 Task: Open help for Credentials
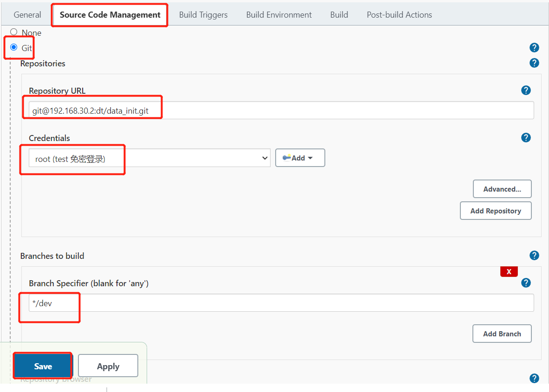526,137
